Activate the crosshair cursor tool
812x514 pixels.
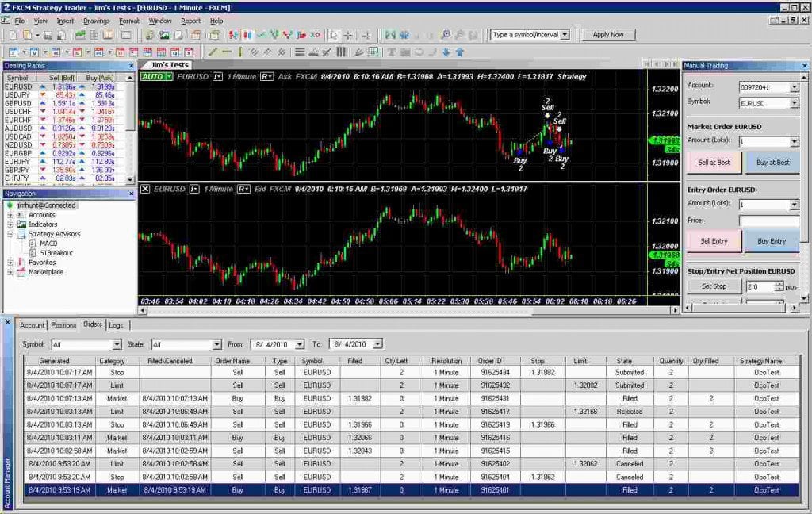348,35
